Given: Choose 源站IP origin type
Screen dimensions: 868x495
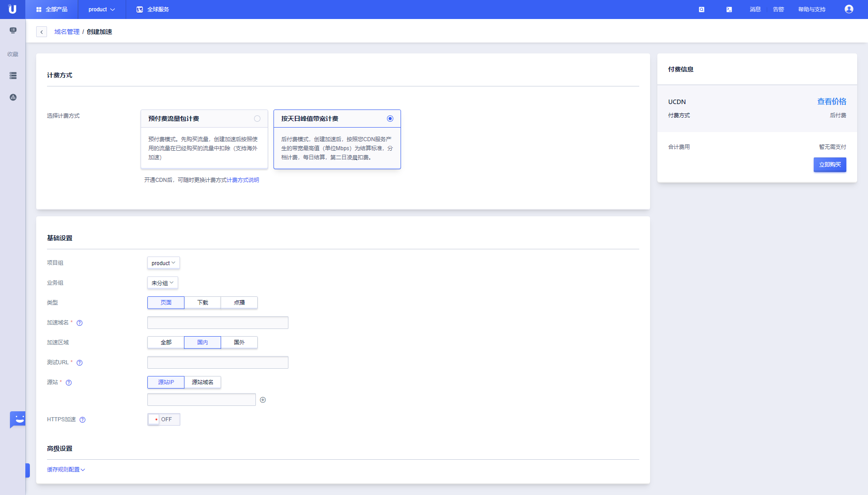Looking at the screenshot, I should [166, 382].
